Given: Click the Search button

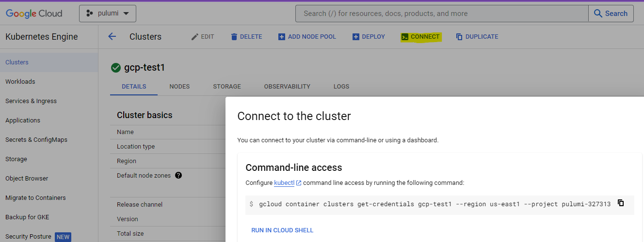Looking at the screenshot, I should [x=611, y=14].
